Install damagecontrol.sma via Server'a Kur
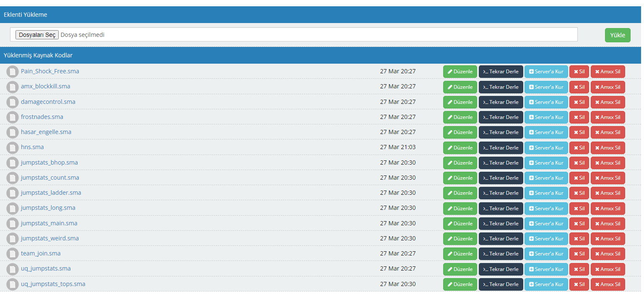Image resolution: width=644 pixels, height=294 pixels. tap(546, 102)
